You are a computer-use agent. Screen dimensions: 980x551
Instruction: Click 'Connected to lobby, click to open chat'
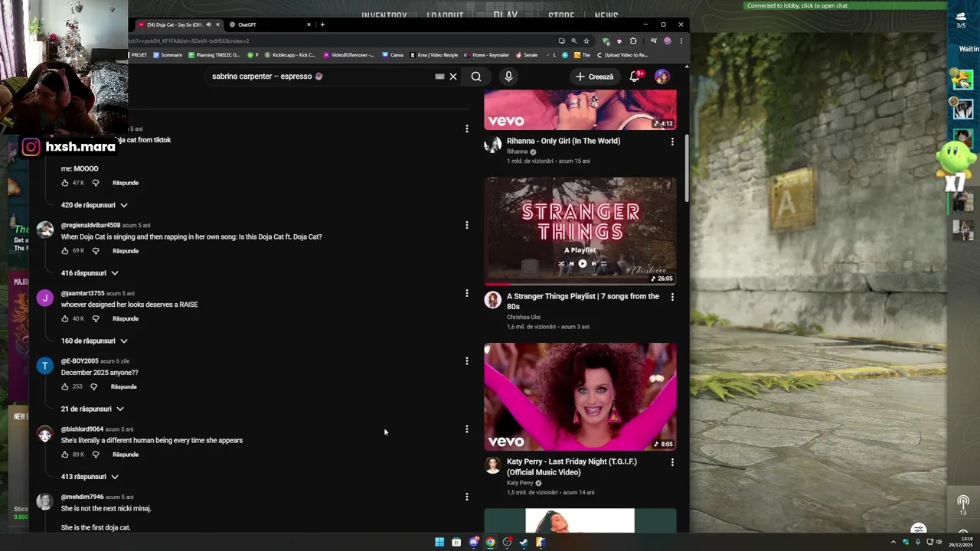pyautogui.click(x=797, y=5)
